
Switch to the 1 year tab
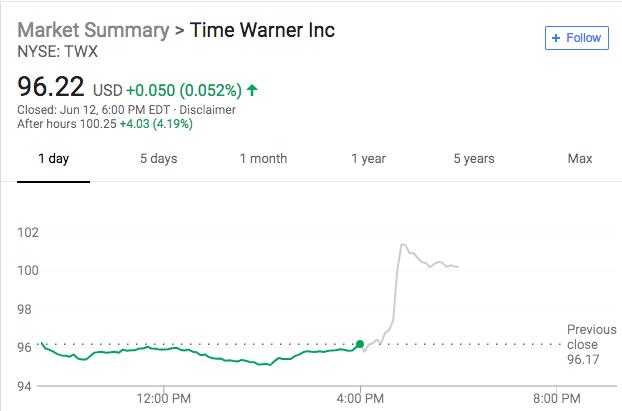coord(368,158)
